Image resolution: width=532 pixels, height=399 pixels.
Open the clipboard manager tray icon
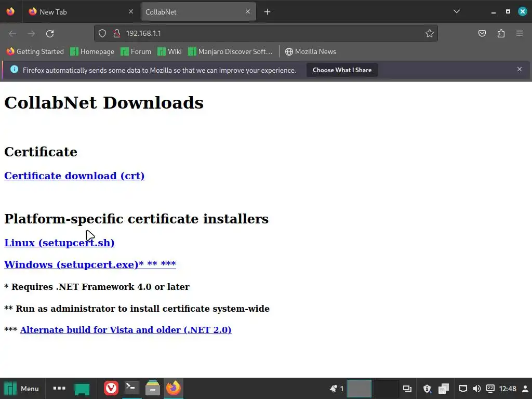tap(444, 389)
